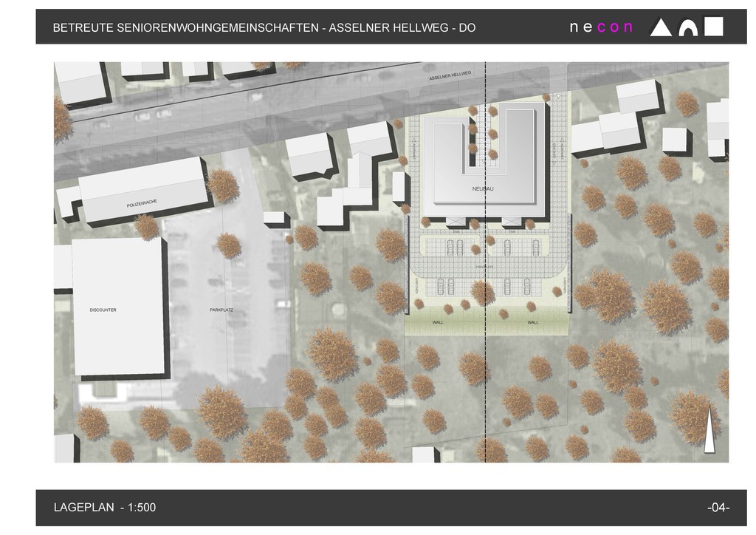This screenshot has width=756, height=535.
Task: Click the white arch logo icon
Action: point(688,27)
